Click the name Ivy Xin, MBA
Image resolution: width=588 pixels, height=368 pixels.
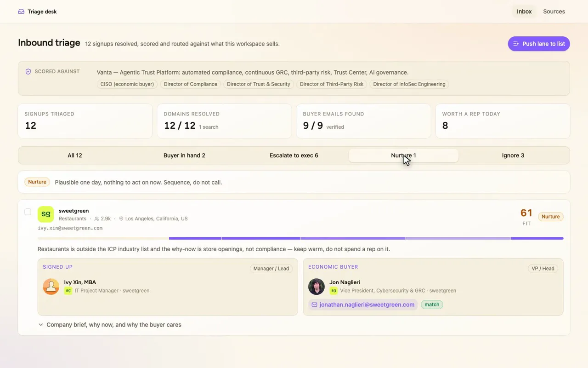coord(80,282)
